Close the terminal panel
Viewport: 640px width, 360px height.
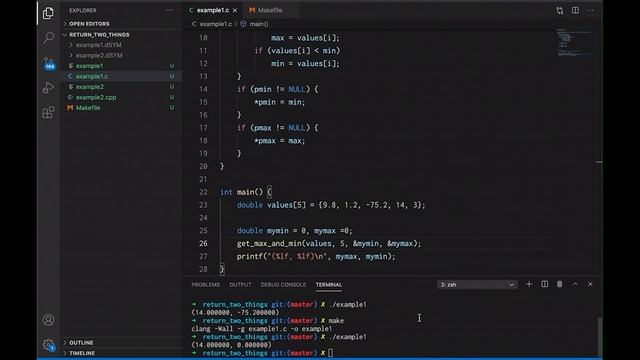(x=590, y=284)
